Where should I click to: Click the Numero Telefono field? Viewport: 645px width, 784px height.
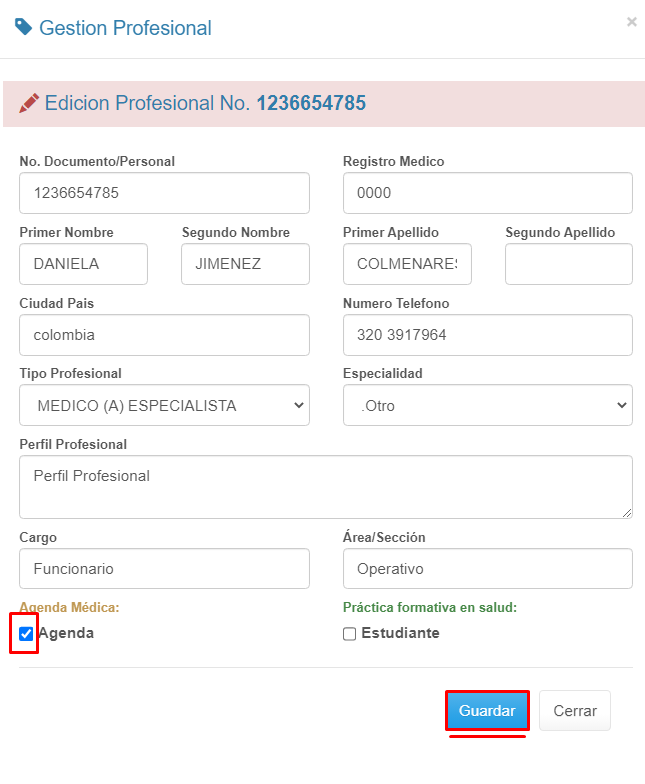click(487, 335)
